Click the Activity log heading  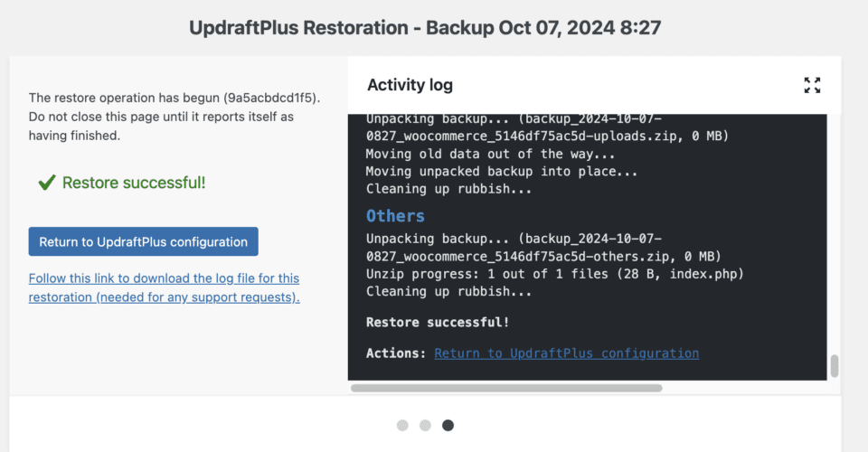click(x=410, y=85)
